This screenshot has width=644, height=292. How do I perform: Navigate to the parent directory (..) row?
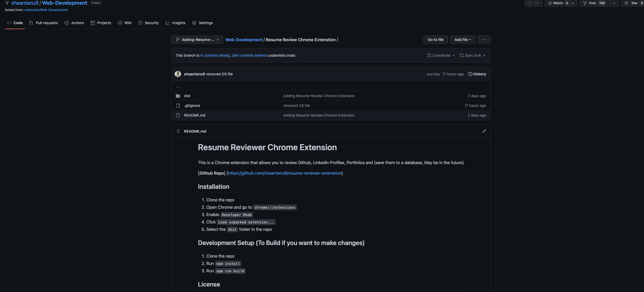pos(178,86)
